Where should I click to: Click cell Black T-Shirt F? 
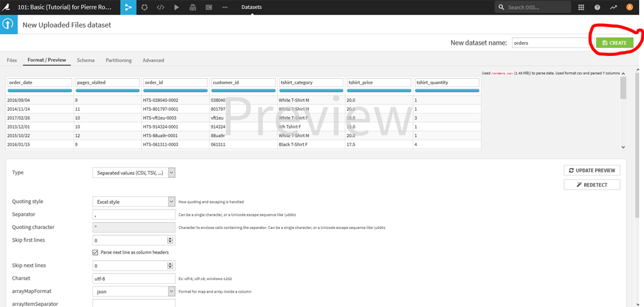point(294,144)
